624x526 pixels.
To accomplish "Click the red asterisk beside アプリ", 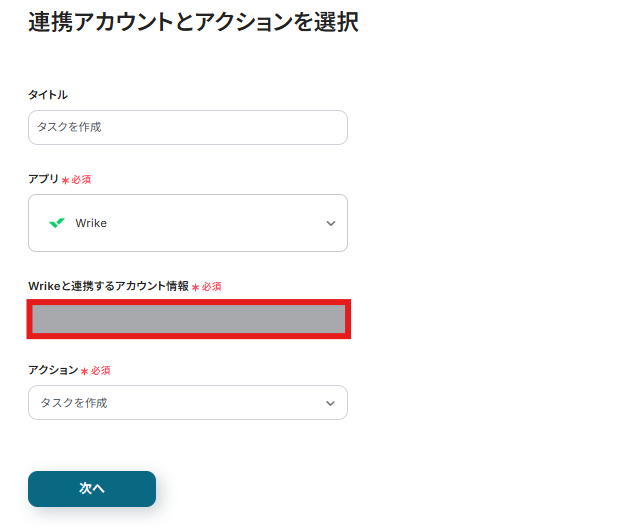I will (x=66, y=180).
